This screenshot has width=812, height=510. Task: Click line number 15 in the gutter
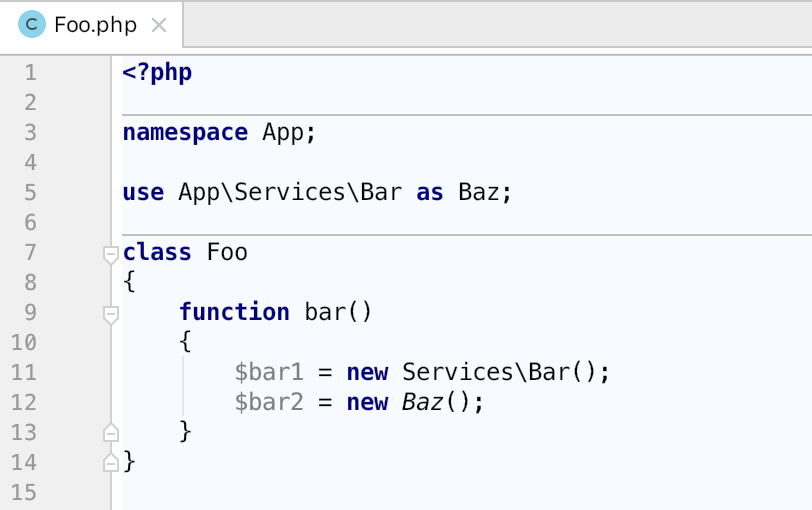(x=24, y=493)
